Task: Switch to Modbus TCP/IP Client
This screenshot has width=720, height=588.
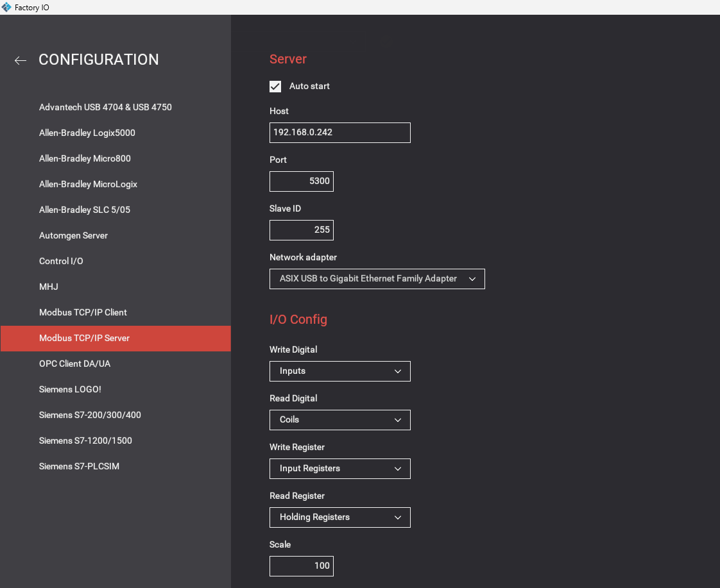Action: (x=83, y=312)
